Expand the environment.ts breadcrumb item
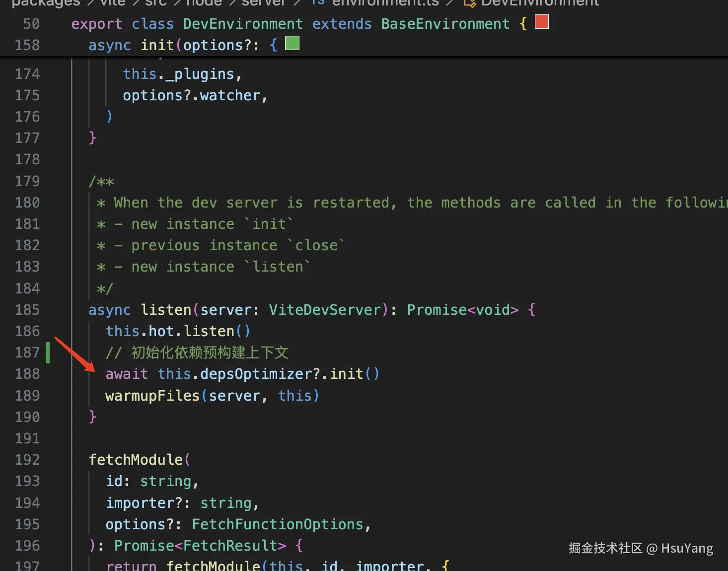Viewport: 728px width, 571px height. (385, 3)
